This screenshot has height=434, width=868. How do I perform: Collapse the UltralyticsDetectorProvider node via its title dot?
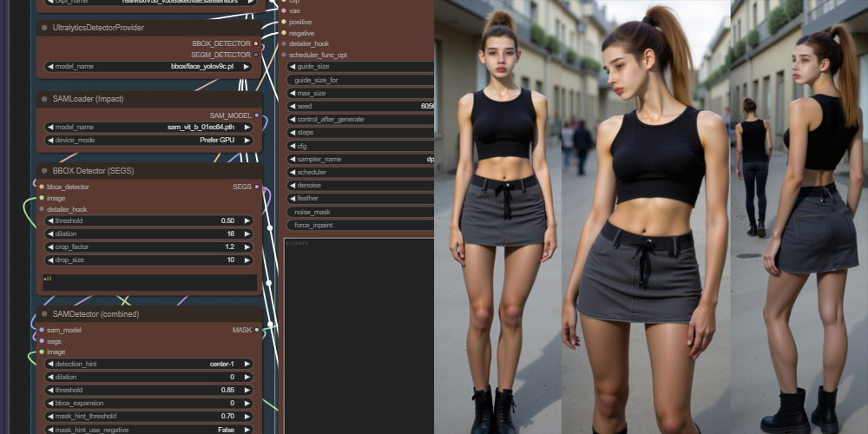(x=44, y=27)
